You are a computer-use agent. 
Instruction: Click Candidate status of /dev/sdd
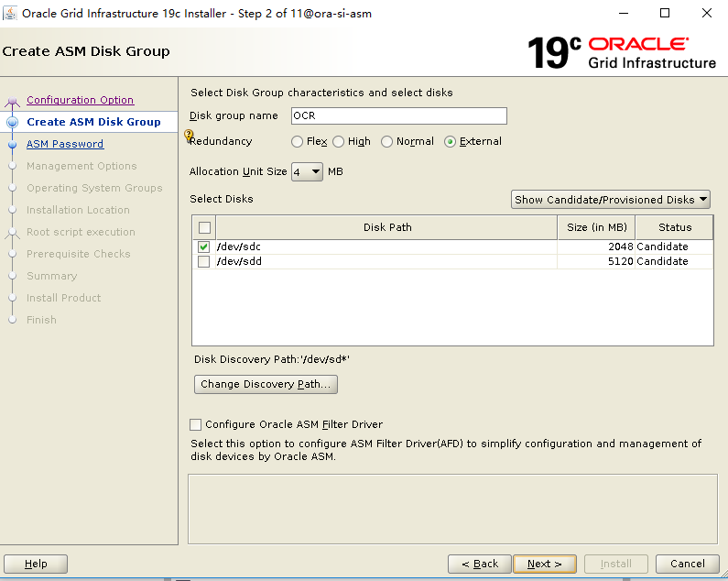[674, 262]
